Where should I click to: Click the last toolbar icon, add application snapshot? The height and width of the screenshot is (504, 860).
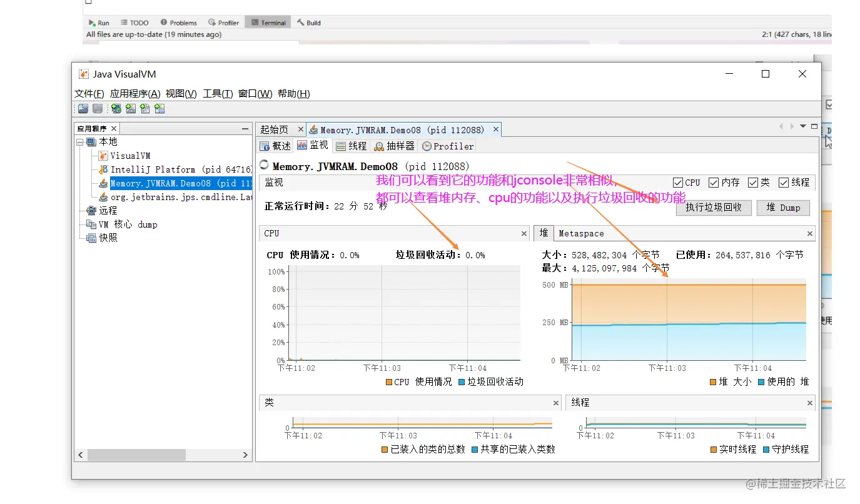[x=159, y=109]
